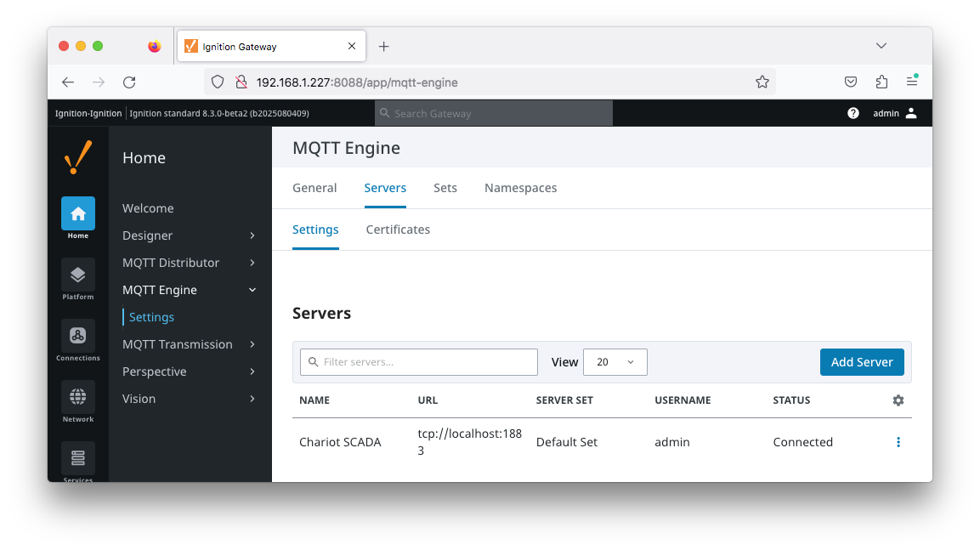Expand MQTT Transmission in navigation
The height and width of the screenshot is (550, 980).
(x=190, y=344)
